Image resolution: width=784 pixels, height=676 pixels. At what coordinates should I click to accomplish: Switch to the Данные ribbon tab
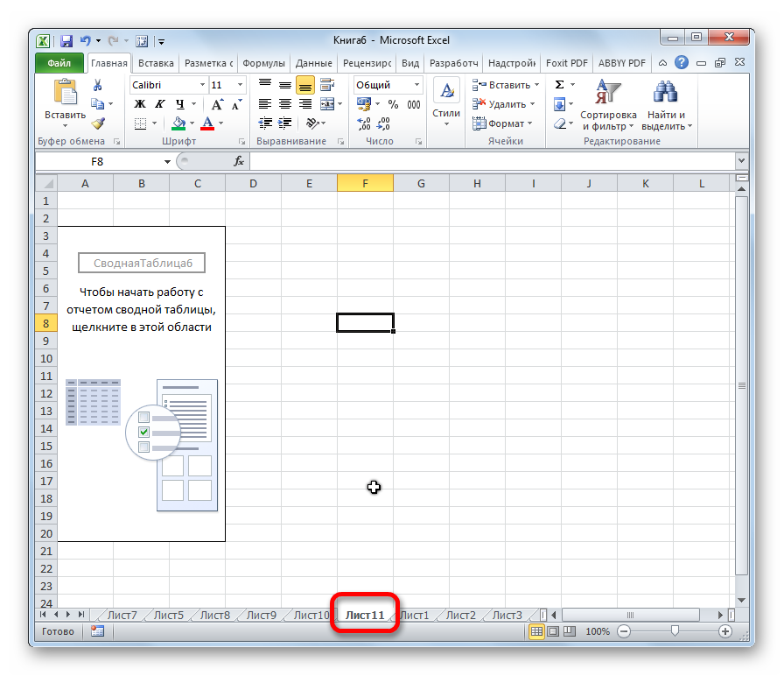pyautogui.click(x=313, y=63)
